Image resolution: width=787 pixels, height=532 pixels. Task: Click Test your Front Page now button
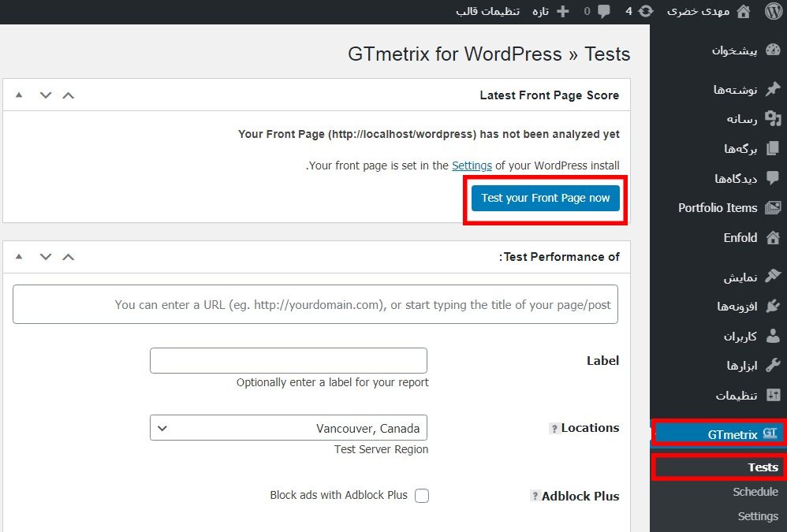point(546,198)
